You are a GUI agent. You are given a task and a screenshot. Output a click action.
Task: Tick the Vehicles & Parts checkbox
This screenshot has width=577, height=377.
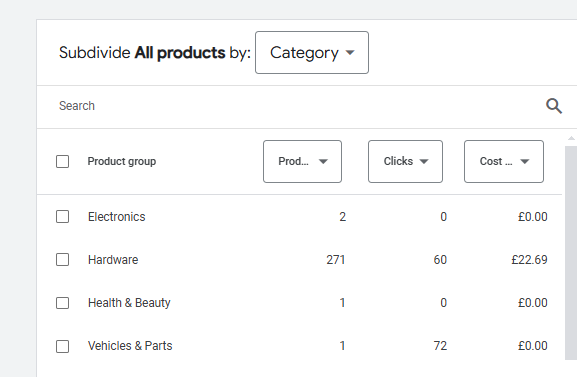[63, 346]
